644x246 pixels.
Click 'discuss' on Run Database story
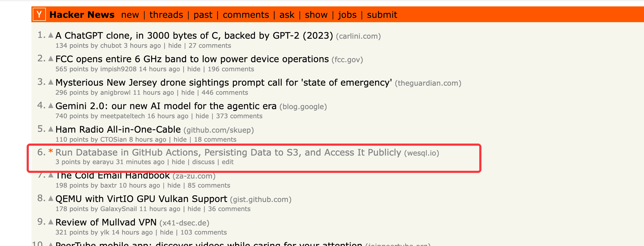pos(203,162)
